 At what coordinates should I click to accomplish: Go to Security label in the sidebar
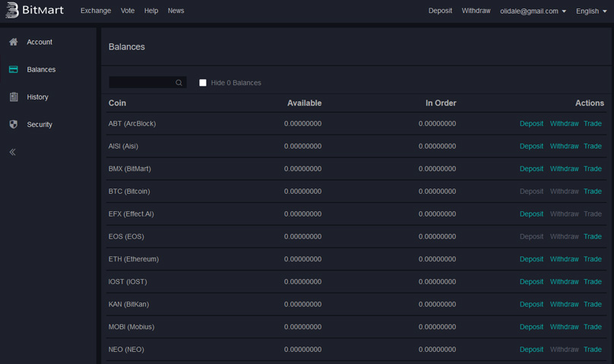[40, 124]
